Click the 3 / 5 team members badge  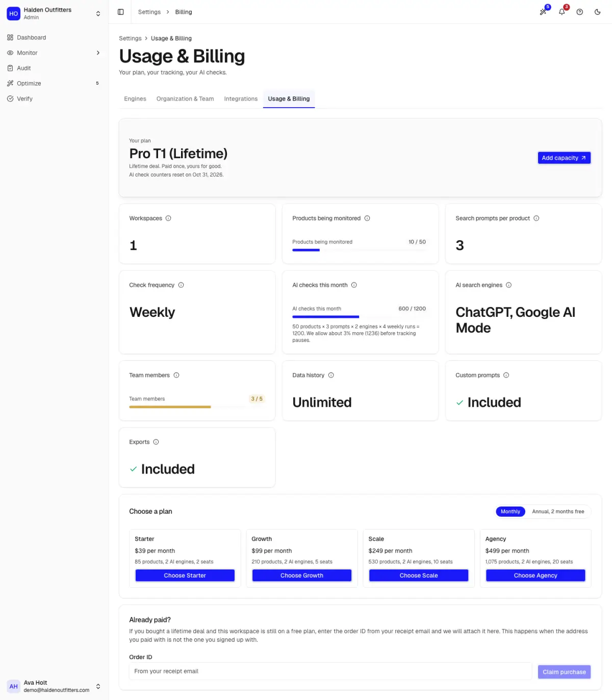[257, 399]
